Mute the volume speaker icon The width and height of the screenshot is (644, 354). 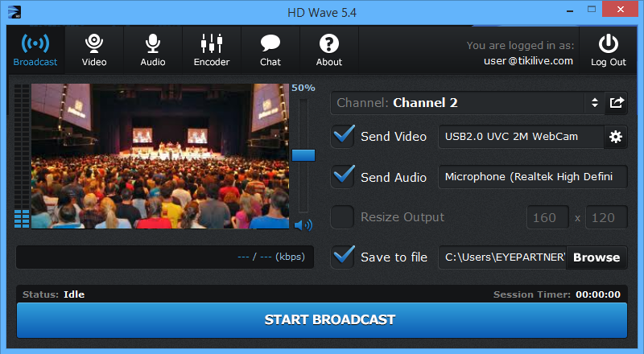tap(303, 225)
